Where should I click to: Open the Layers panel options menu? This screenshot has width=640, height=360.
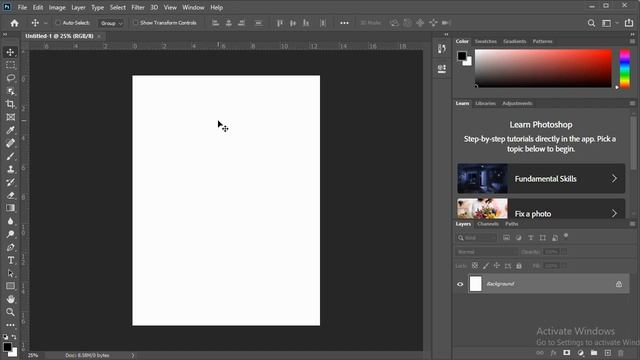(632, 224)
